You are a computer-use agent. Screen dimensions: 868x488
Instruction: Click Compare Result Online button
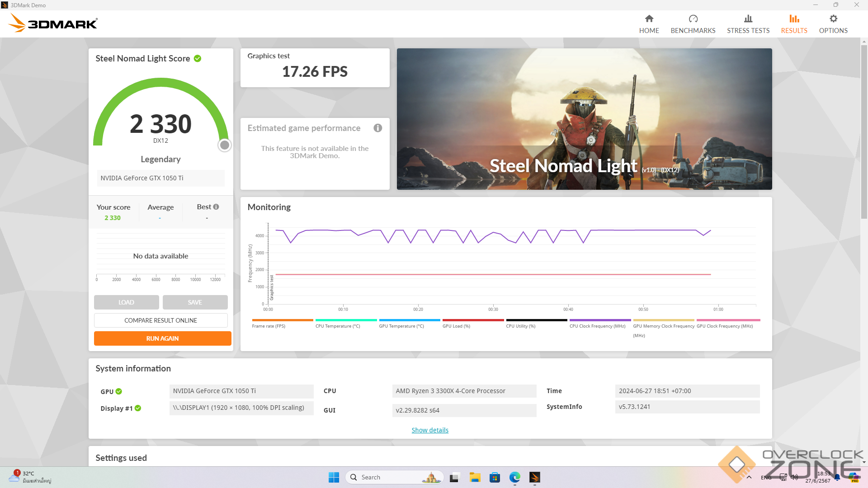click(x=160, y=320)
